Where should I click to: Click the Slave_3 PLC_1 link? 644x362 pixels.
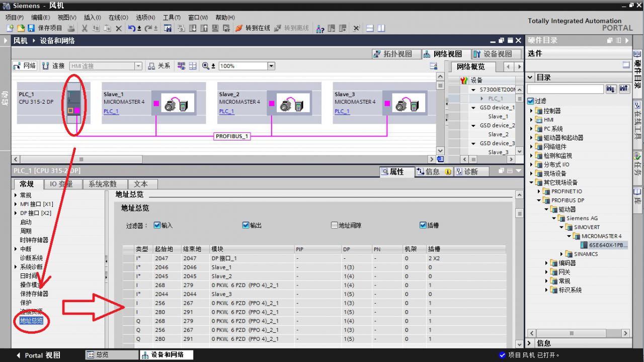(342, 111)
